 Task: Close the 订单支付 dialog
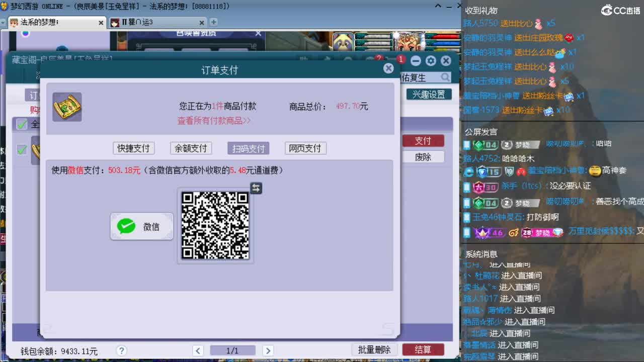click(x=388, y=68)
